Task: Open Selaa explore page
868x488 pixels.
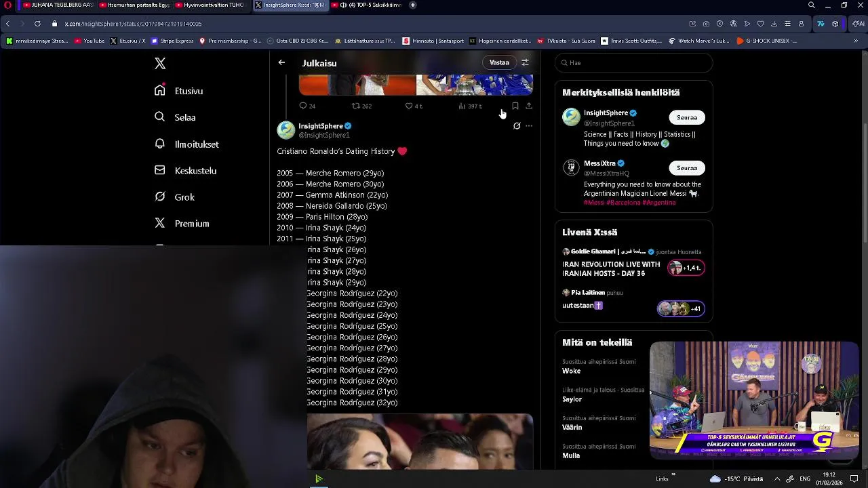Action: tap(175, 117)
